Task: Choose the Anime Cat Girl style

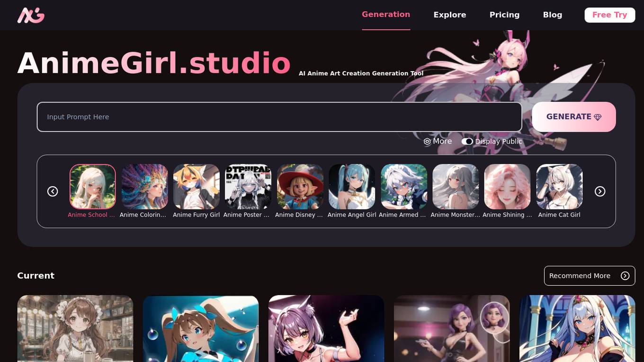Action: tap(559, 187)
